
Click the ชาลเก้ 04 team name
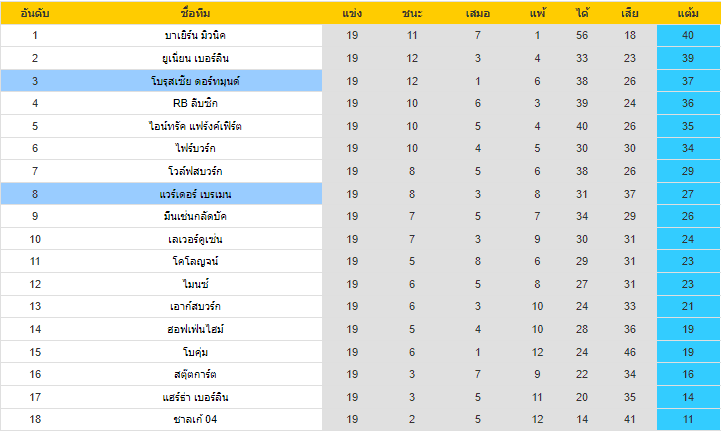pyautogui.click(x=195, y=419)
